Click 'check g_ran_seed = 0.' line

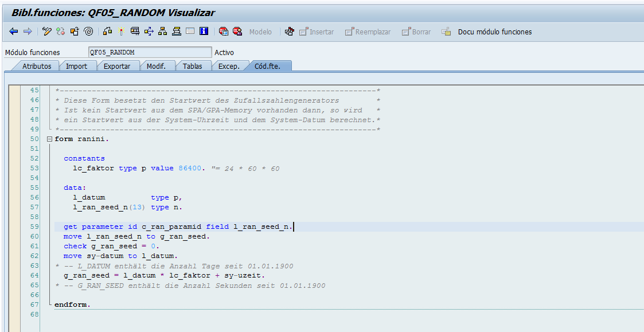click(x=111, y=246)
